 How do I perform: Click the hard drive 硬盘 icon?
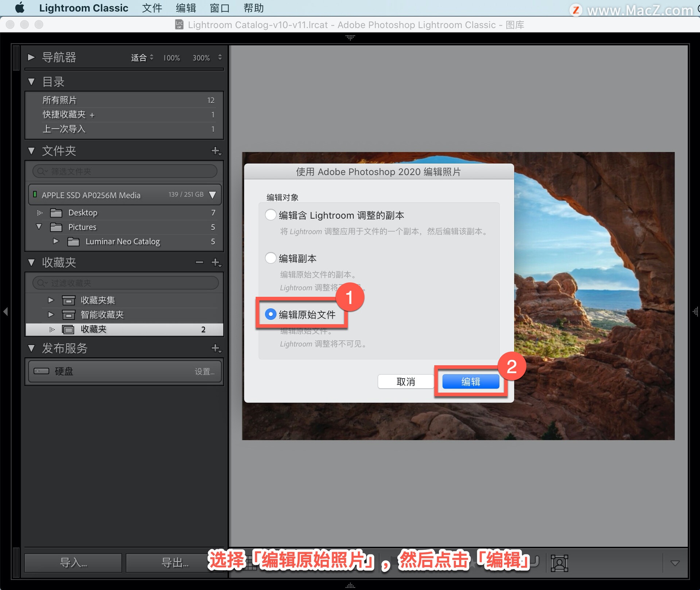coord(41,371)
